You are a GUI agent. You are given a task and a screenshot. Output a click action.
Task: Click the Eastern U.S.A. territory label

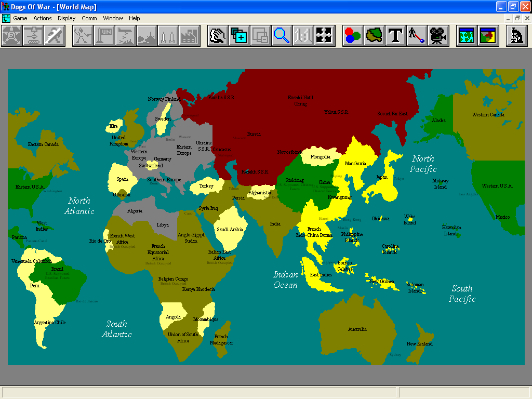pyautogui.click(x=30, y=187)
